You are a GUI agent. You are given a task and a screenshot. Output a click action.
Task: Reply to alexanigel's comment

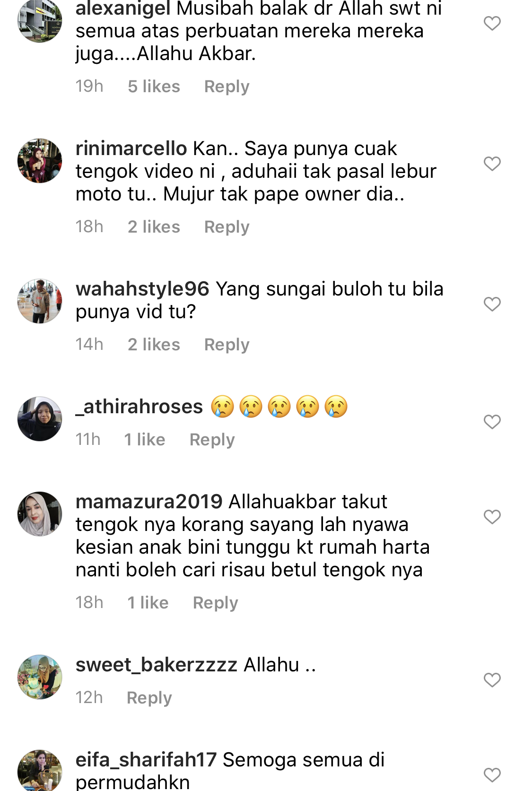tap(227, 87)
